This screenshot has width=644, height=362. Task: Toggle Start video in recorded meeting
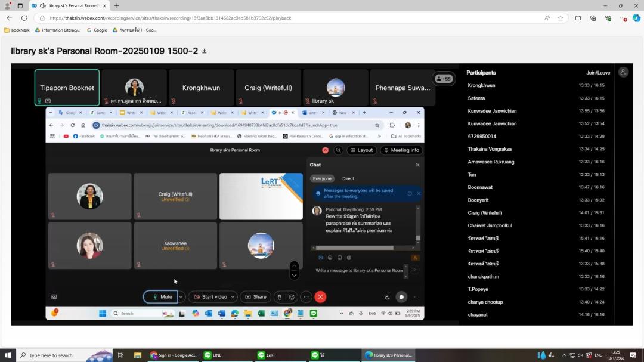(x=210, y=296)
